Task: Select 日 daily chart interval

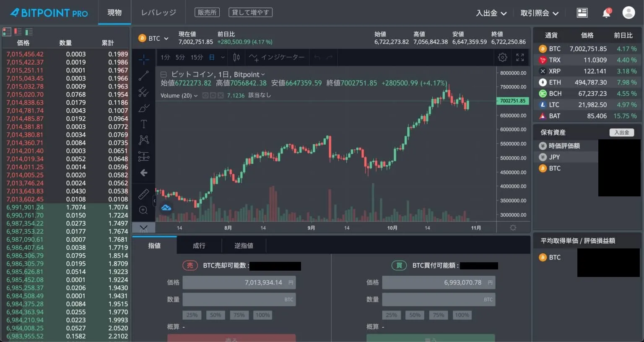Action: (x=212, y=57)
